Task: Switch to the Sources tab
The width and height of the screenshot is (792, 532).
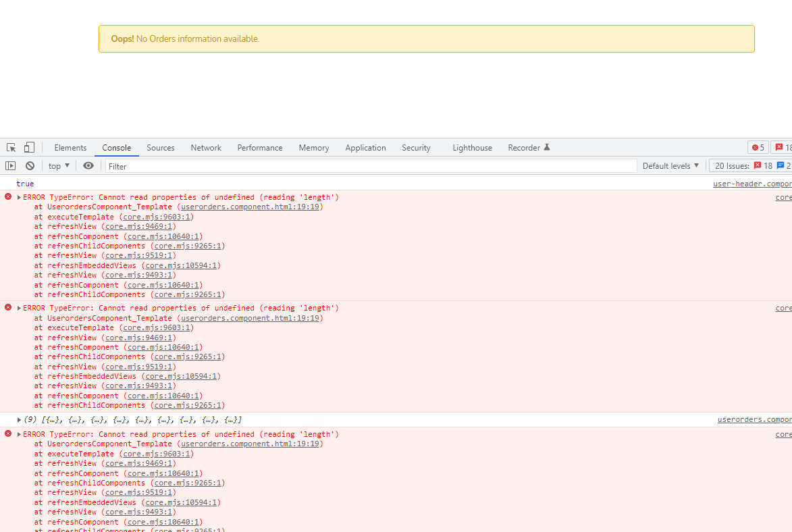Action: [x=161, y=148]
